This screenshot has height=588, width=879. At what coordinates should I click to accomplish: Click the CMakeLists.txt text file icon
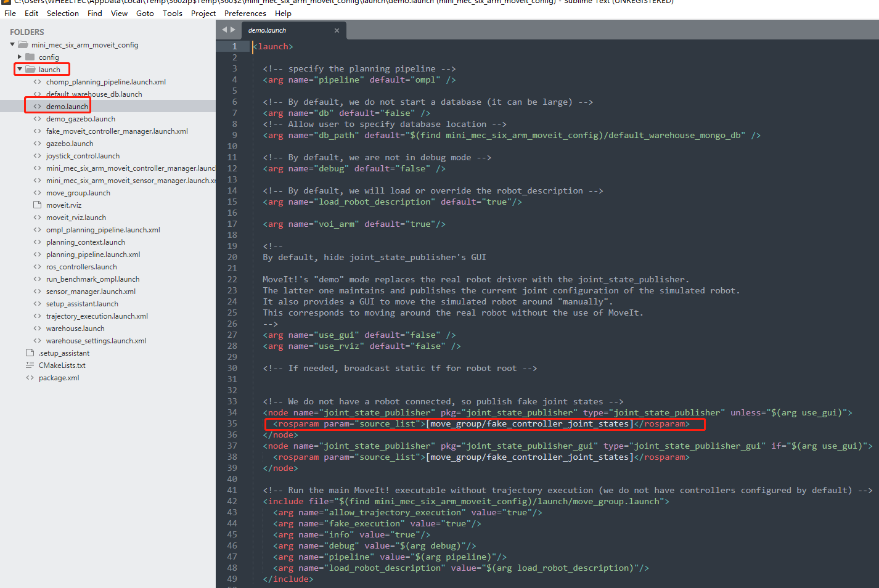click(30, 365)
